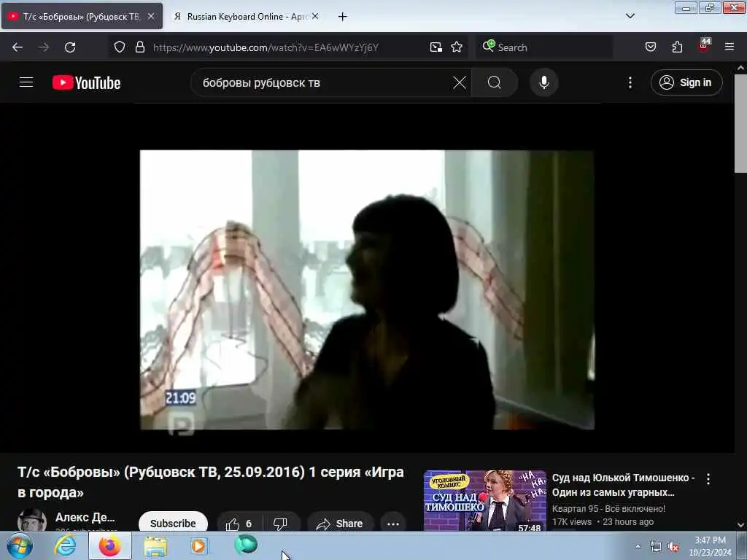The image size is (747, 560).
Task: Show hidden system tray icons
Action: [x=638, y=546]
